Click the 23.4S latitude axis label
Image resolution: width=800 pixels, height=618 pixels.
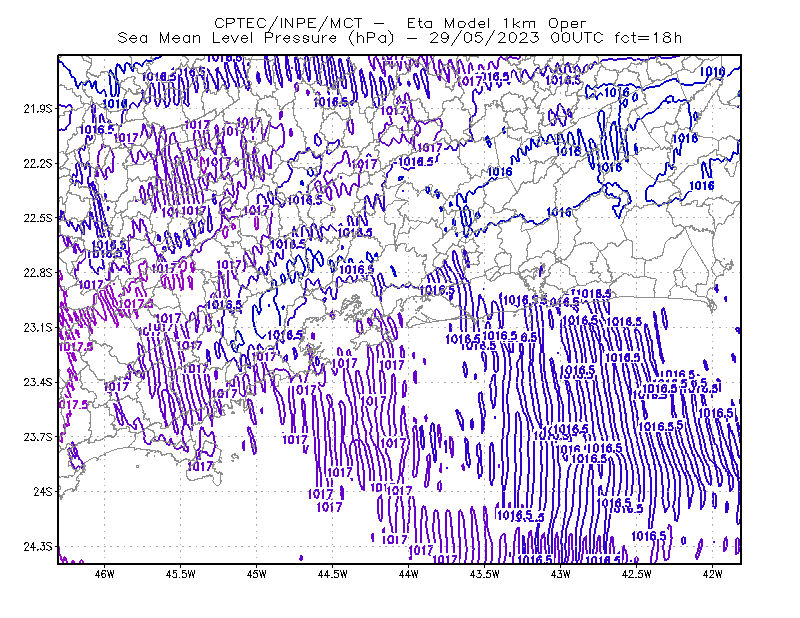38,382
